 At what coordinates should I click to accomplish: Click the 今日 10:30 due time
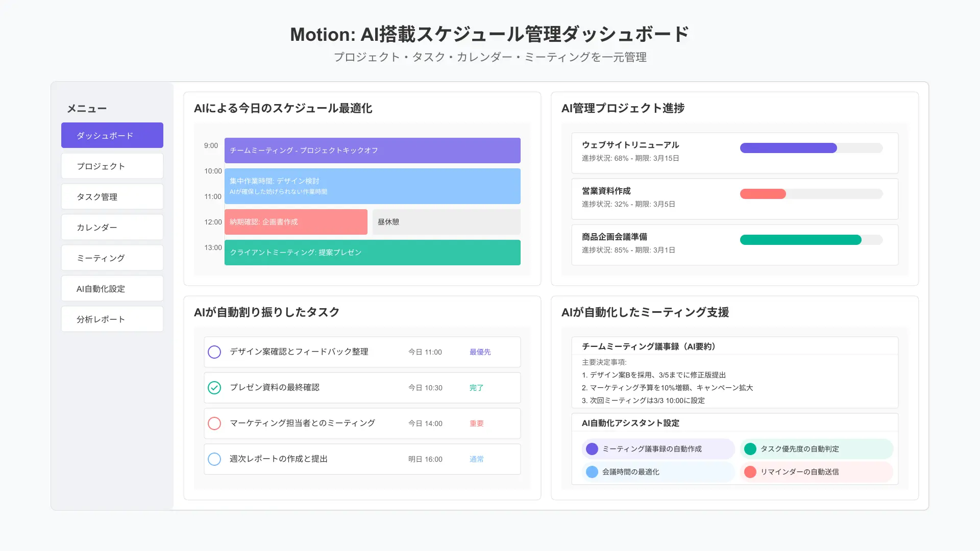click(x=425, y=388)
